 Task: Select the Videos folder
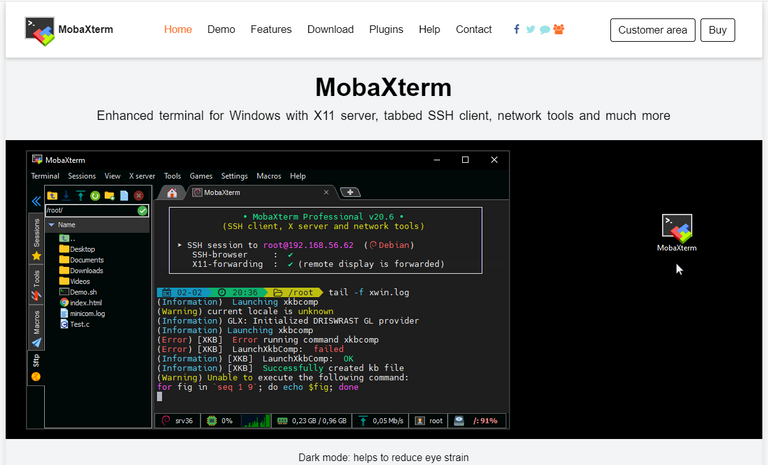point(74,281)
